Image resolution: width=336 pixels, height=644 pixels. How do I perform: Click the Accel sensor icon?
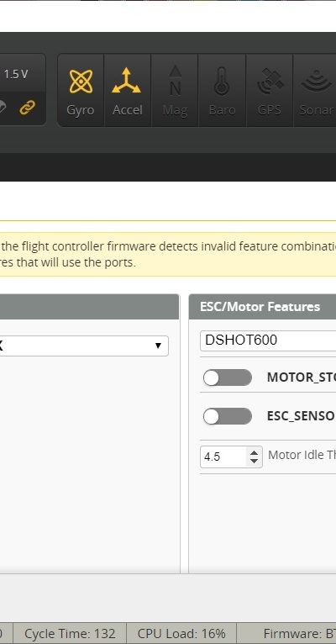click(x=126, y=81)
